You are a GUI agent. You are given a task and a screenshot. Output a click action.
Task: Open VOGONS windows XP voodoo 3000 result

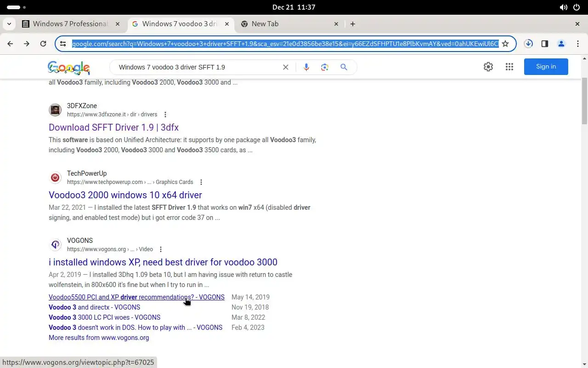pyautogui.click(x=163, y=262)
